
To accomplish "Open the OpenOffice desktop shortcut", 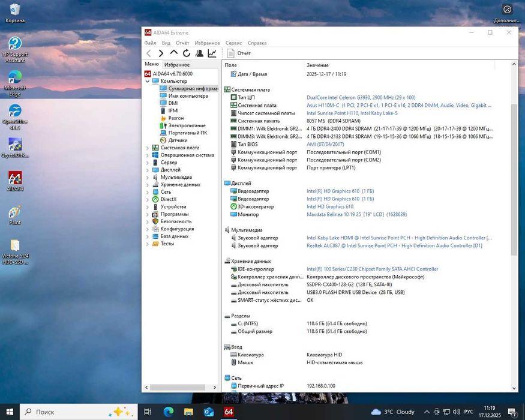I will [x=15, y=117].
